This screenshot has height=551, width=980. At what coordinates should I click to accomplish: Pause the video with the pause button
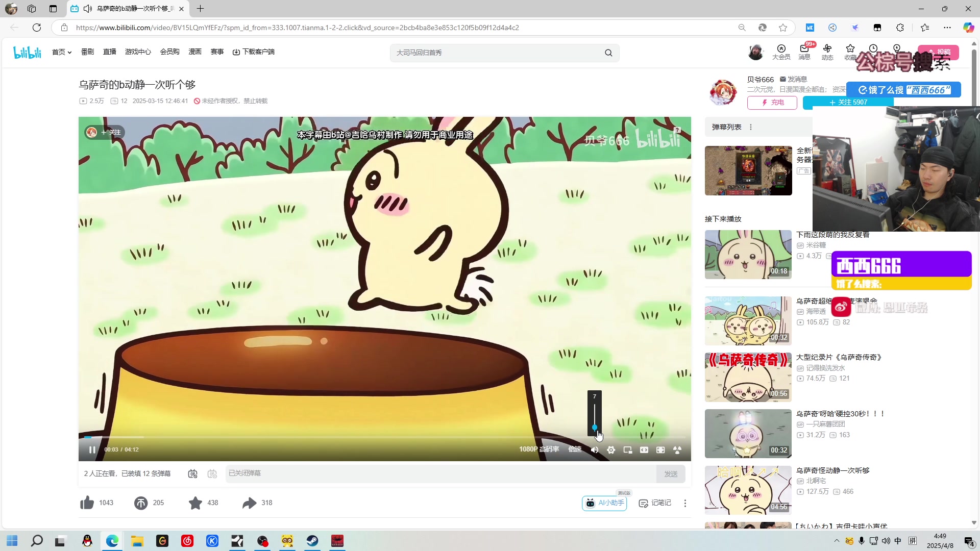click(92, 449)
